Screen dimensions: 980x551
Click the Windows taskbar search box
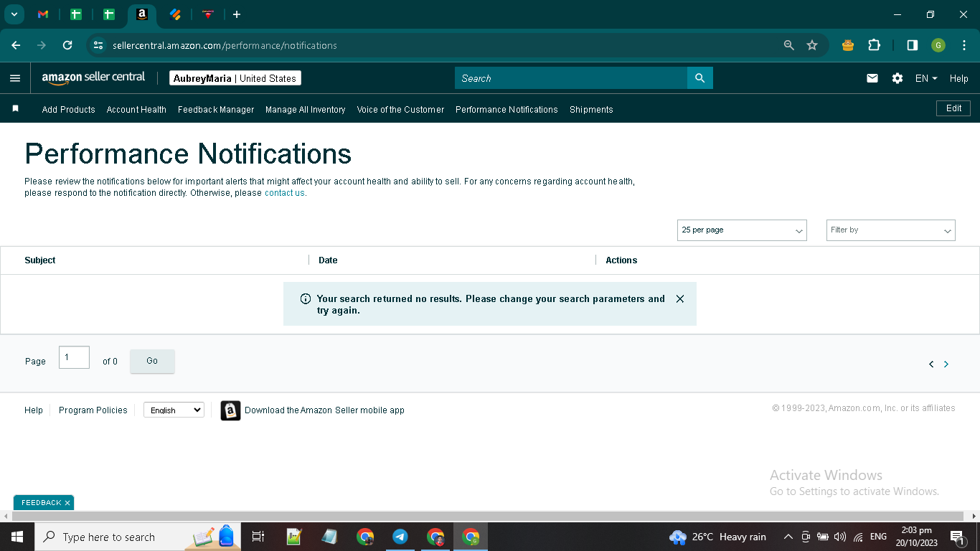[x=138, y=537]
